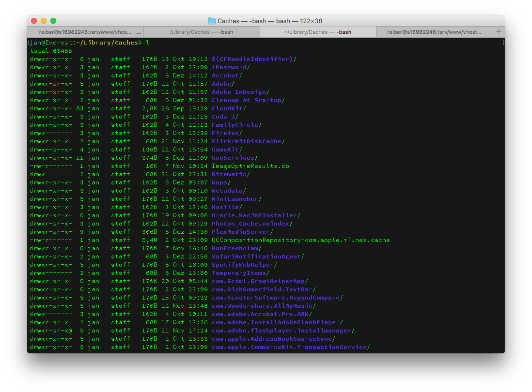Click the FlickrKitDiskCache/ entry
The height and width of the screenshot is (392, 532).
pos(248,141)
